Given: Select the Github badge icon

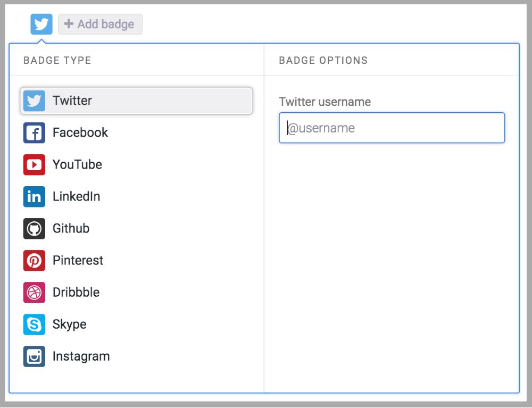Looking at the screenshot, I should [34, 229].
